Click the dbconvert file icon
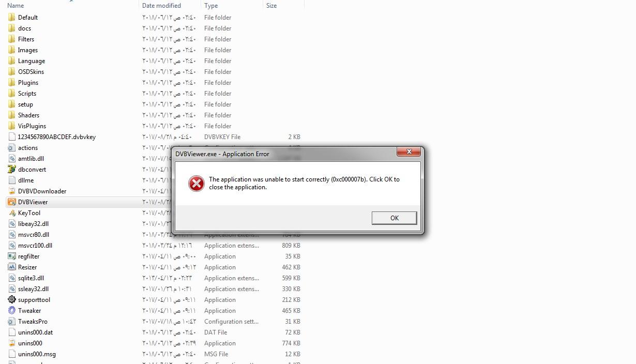This screenshot has height=364, width=636. point(12,170)
